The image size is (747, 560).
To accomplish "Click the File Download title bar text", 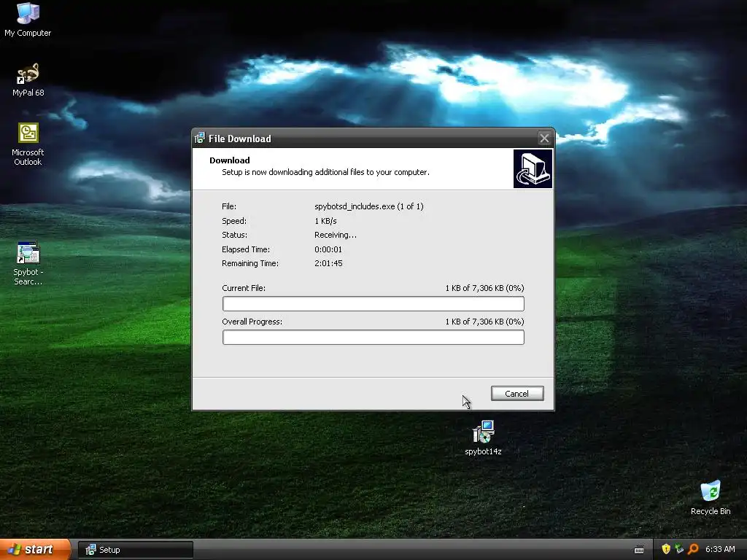I will [239, 139].
